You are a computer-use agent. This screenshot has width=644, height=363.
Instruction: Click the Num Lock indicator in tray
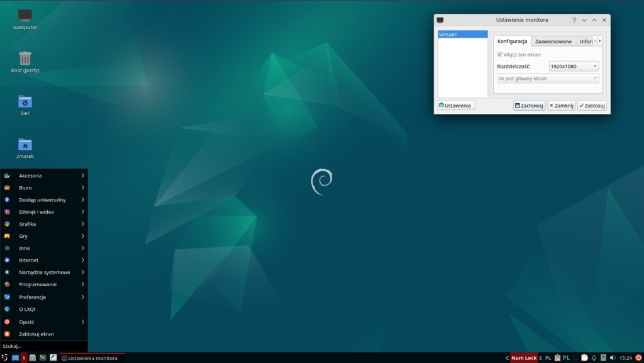523,358
